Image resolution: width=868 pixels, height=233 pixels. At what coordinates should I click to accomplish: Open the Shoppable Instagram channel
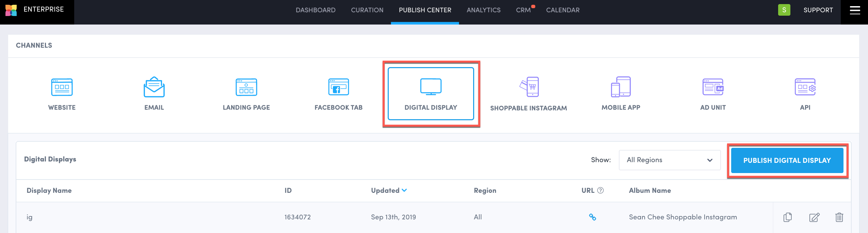529,87
